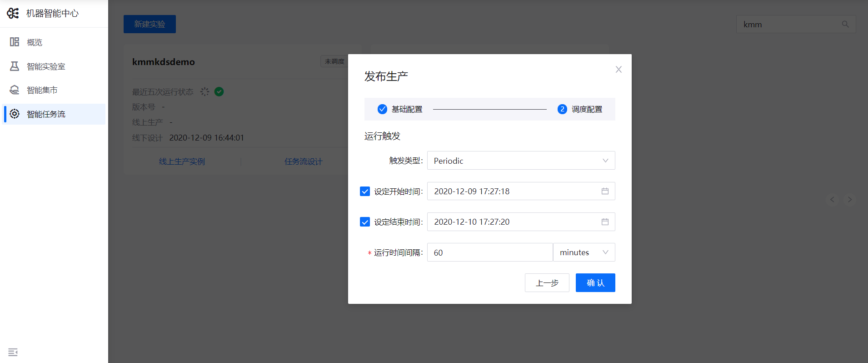The height and width of the screenshot is (363, 868).
Task: Uncheck the 设定开始时间 checkbox
Action: [365, 192]
